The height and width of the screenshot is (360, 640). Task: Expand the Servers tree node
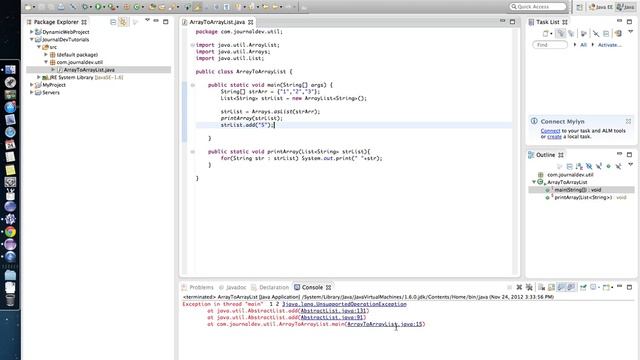pos(31,92)
